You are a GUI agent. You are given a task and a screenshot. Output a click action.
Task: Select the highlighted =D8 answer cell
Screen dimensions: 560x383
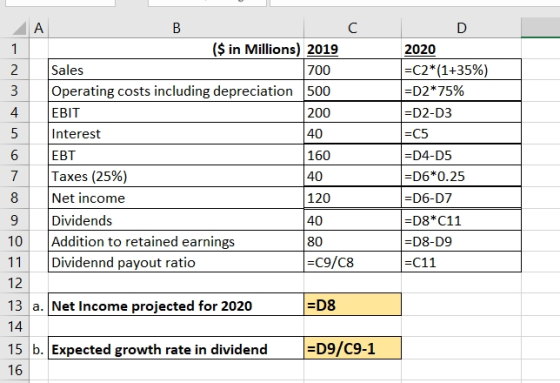(352, 305)
